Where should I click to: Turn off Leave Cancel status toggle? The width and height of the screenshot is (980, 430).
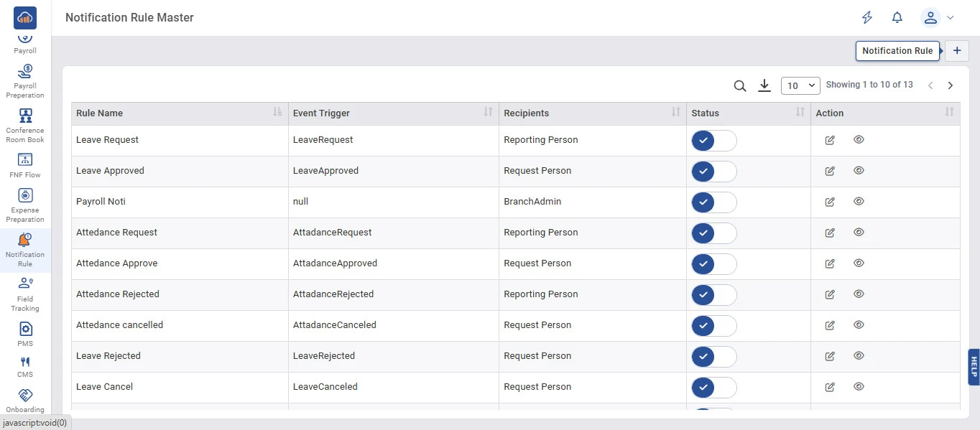(713, 388)
